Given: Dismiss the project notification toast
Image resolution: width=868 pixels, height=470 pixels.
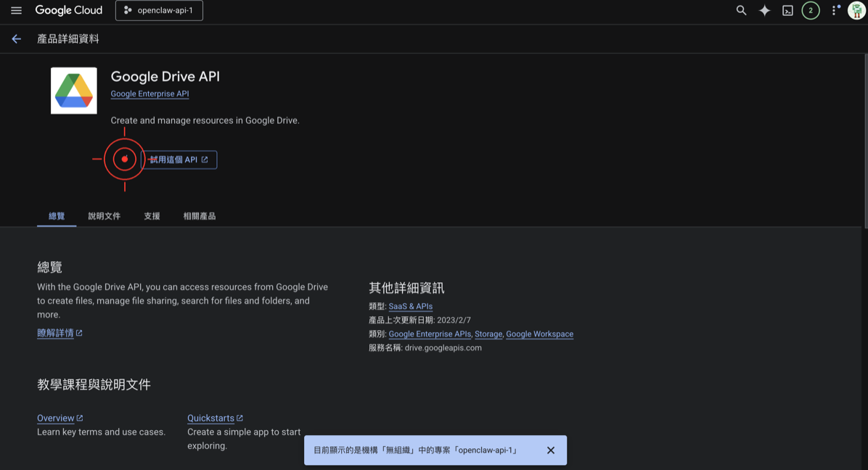Looking at the screenshot, I should pos(552,450).
